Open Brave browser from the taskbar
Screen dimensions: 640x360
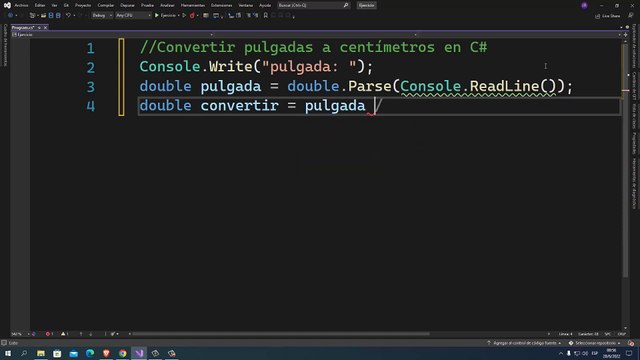106,353
